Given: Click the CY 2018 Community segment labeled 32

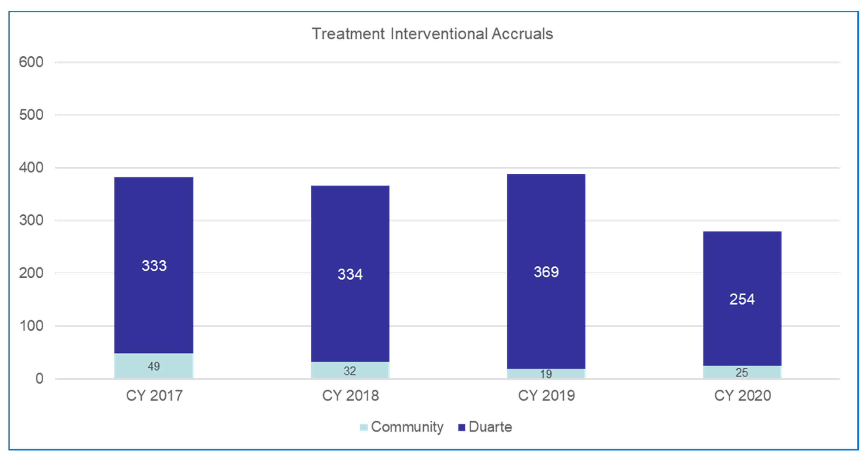Looking at the screenshot, I should (350, 371).
